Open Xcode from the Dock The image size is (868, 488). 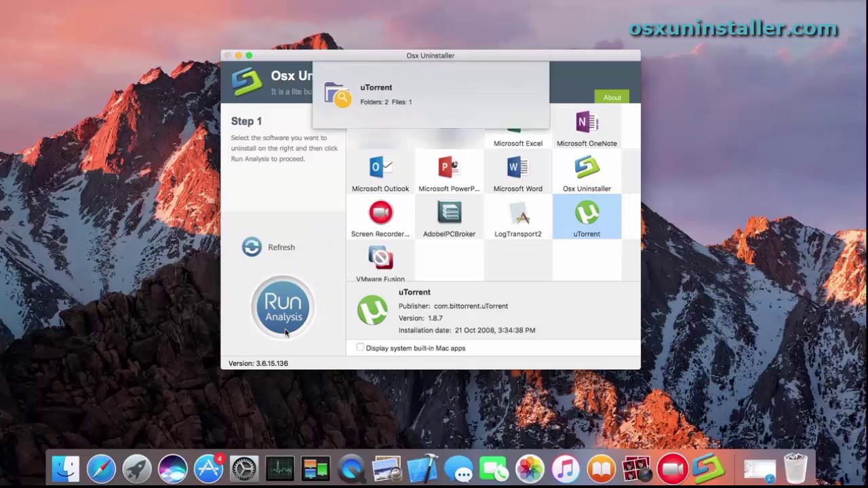[x=422, y=469]
